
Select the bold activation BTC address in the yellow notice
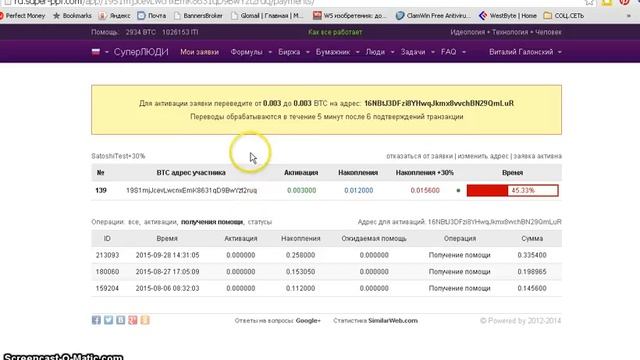click(x=439, y=103)
